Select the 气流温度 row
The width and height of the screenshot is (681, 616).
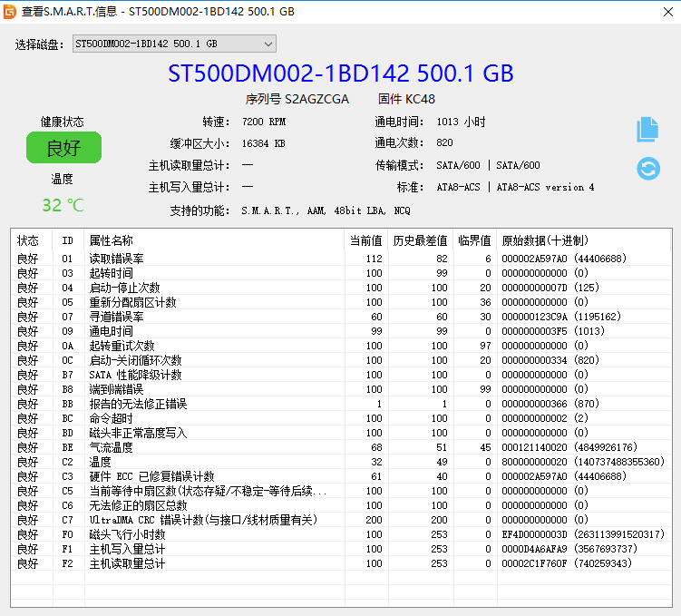(x=341, y=447)
